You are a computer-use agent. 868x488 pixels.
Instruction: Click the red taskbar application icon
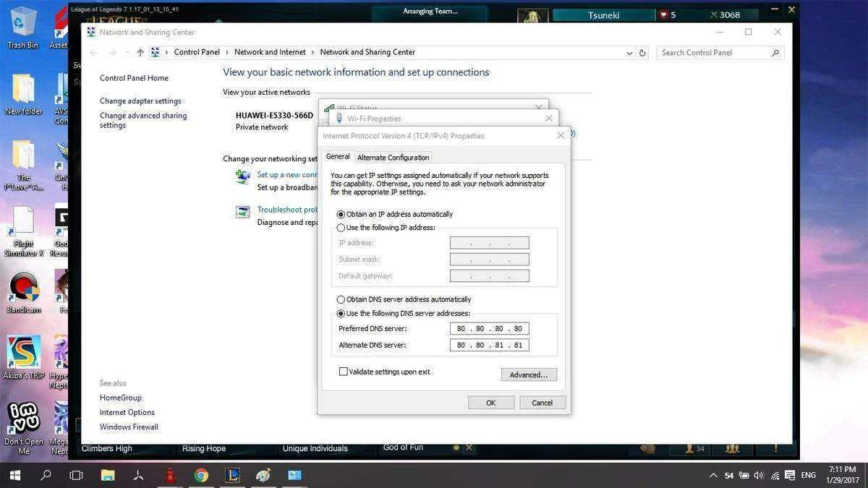(170, 475)
